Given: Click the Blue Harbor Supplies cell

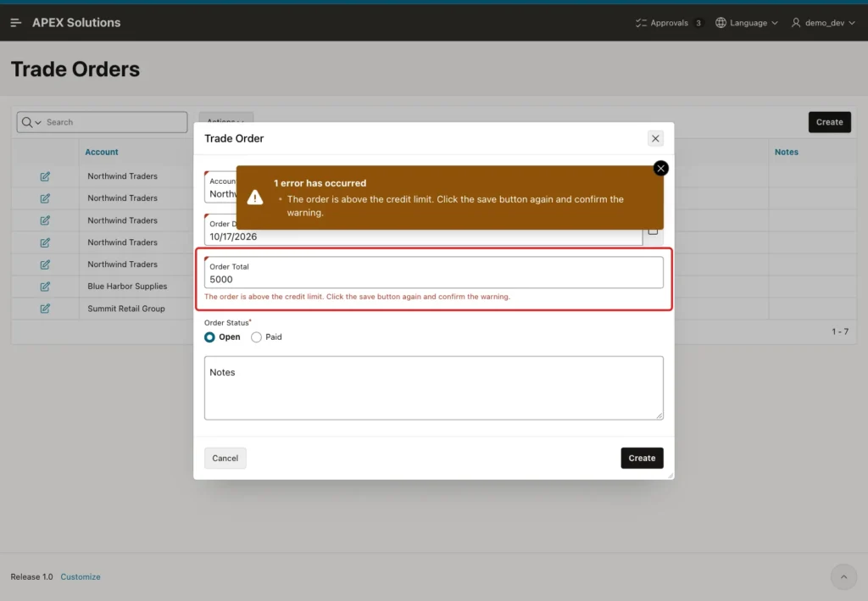Looking at the screenshot, I should 127,287.
